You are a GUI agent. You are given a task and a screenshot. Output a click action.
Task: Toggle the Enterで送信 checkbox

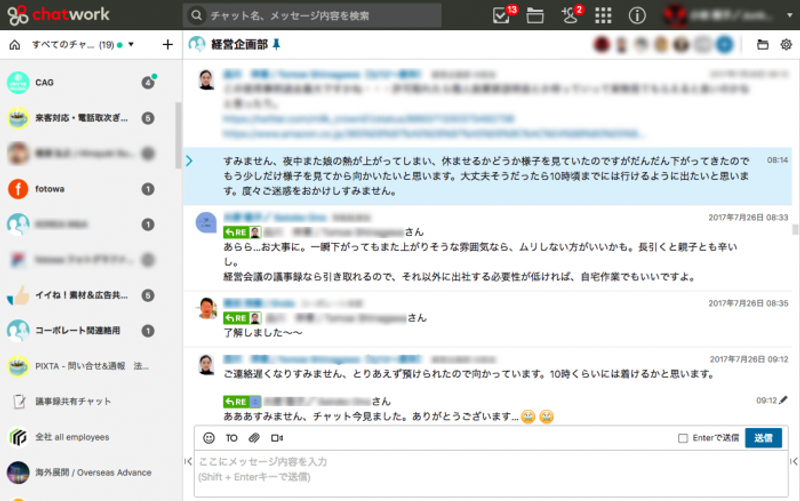point(683,438)
